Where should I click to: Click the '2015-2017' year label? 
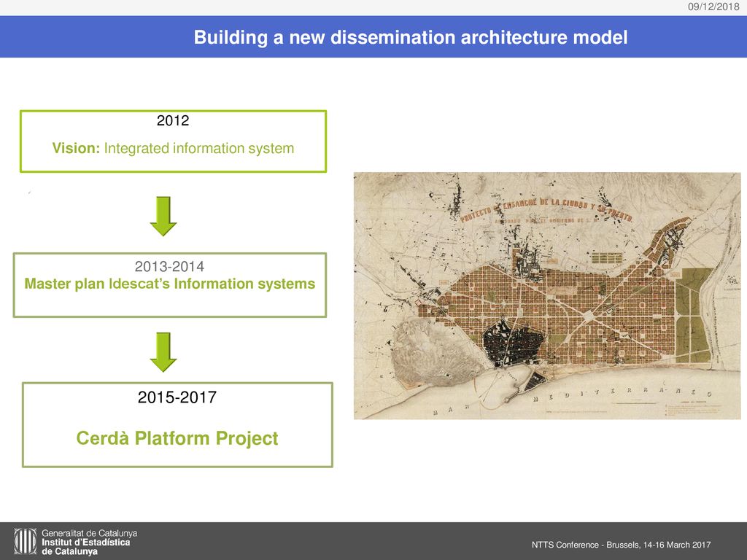point(177,397)
